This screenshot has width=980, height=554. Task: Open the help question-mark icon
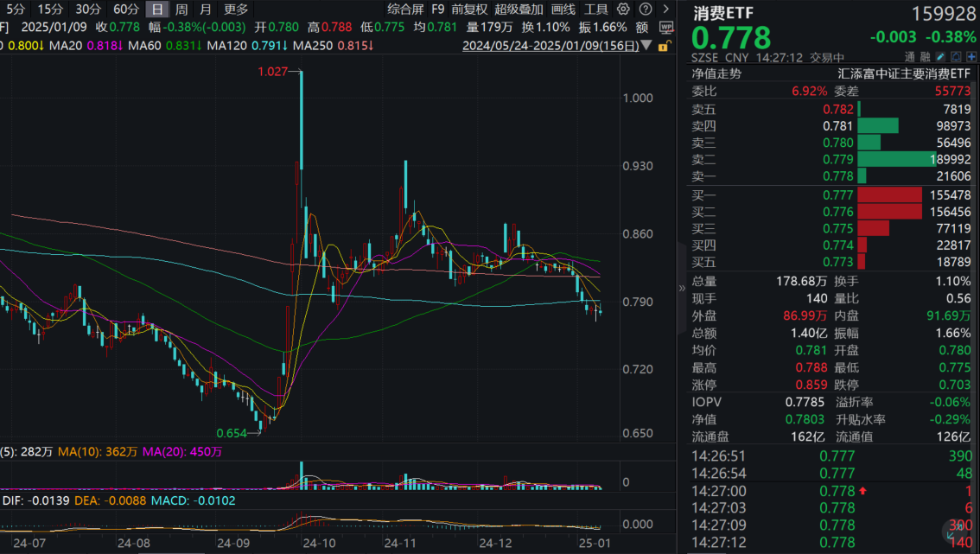646,10
